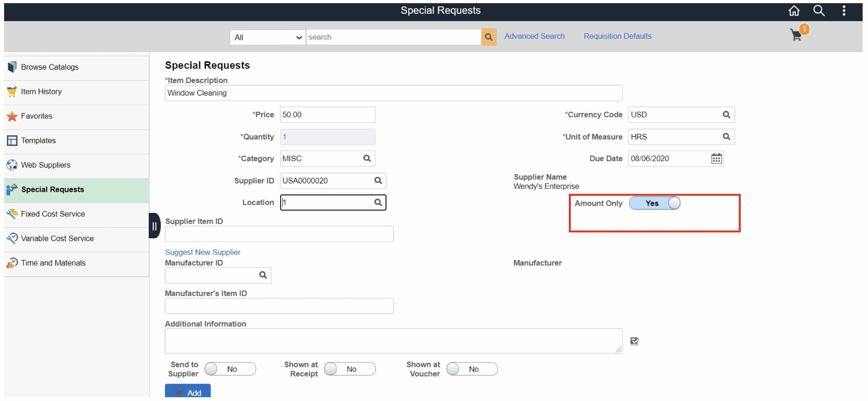Screen dimensions: 868x401
Task: Select Fixed Cost Service in sidebar
Action: [53, 214]
